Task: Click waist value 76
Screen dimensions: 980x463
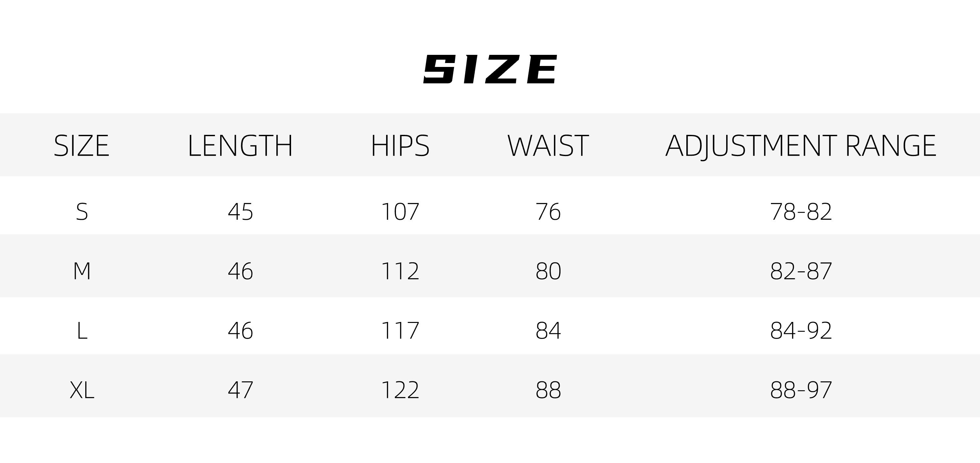Action: (548, 212)
